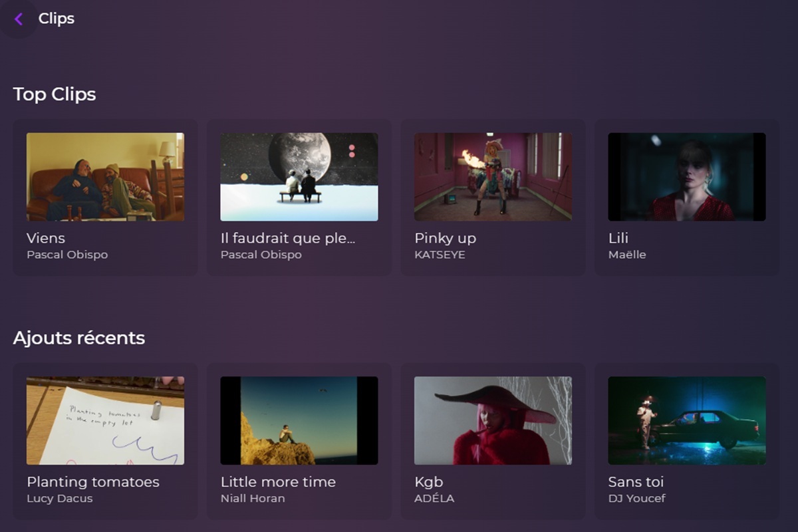Open the Niall Horan artist link
798x532 pixels.
253,497
